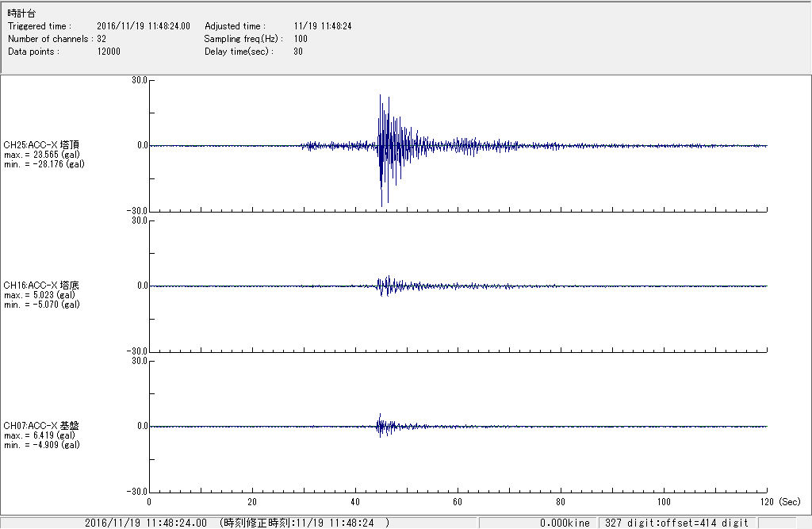Screen dimensions: 812x529
Task: Select the Sampling freq value 100
Action: point(301,39)
